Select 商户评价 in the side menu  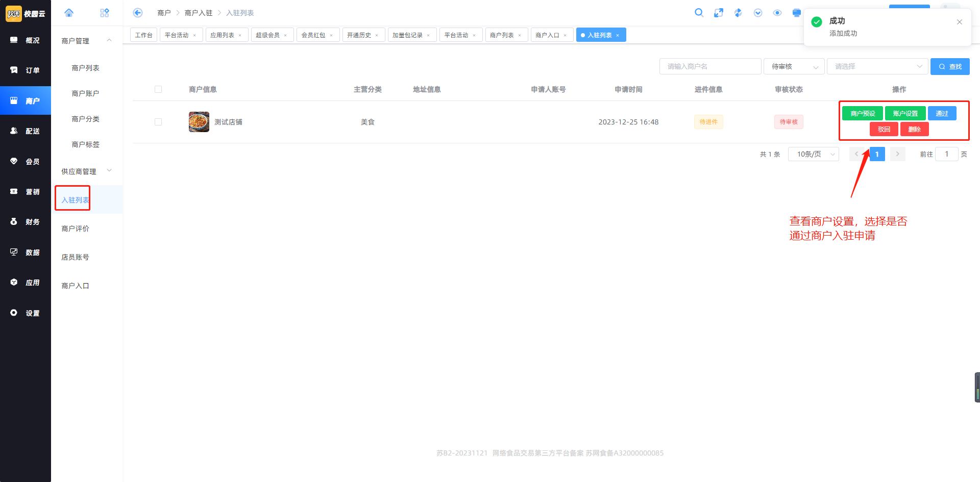pyautogui.click(x=76, y=229)
